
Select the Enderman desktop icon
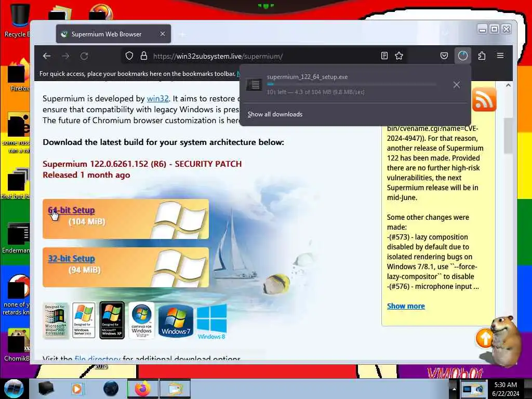17,237
